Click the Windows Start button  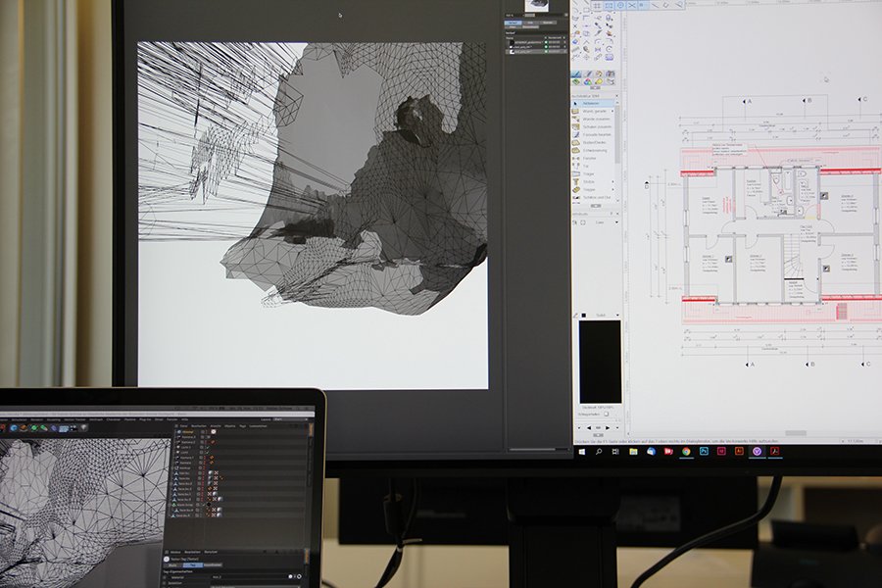[580, 452]
